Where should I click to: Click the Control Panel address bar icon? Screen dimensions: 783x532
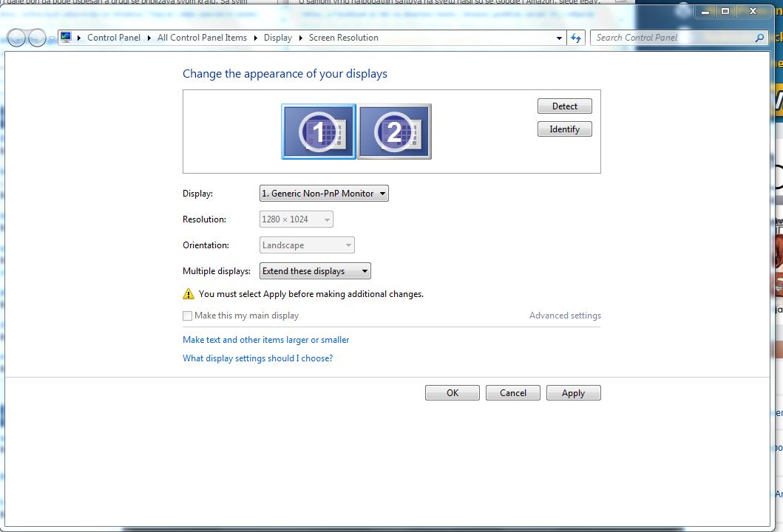tap(66, 38)
